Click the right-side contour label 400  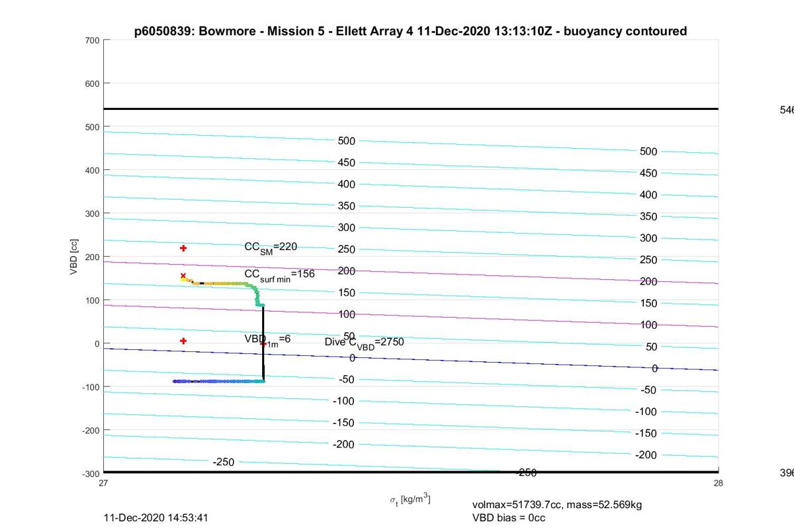tap(648, 195)
